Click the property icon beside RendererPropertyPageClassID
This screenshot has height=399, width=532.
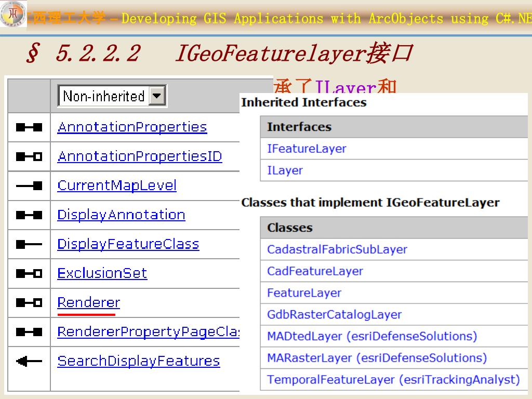coord(29,331)
